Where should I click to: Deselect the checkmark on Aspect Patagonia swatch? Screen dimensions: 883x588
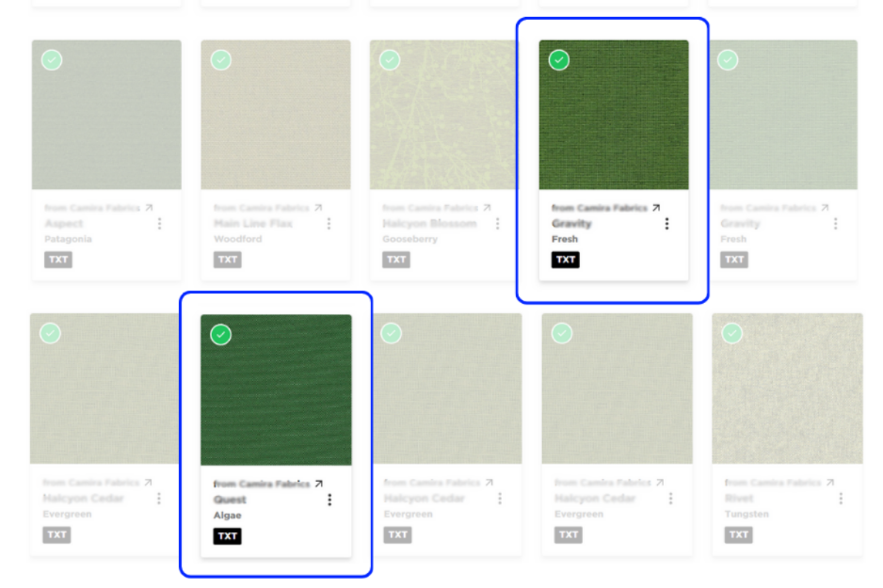pos(52,60)
